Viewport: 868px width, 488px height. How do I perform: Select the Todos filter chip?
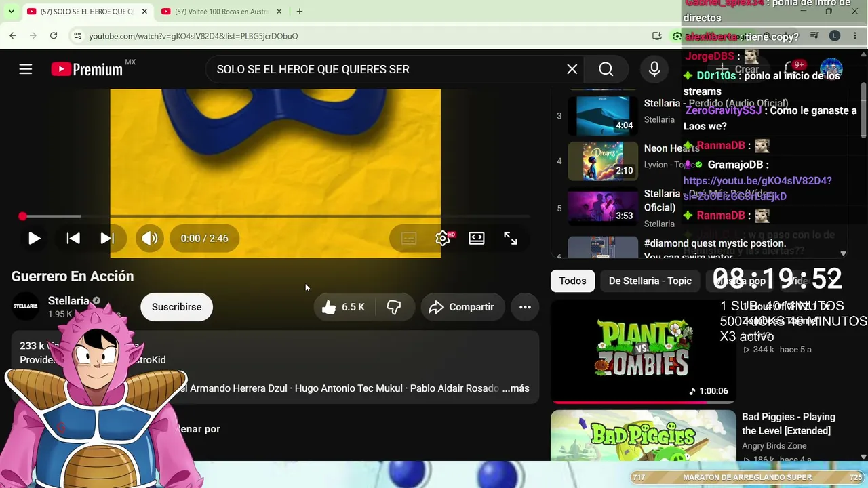click(x=572, y=281)
